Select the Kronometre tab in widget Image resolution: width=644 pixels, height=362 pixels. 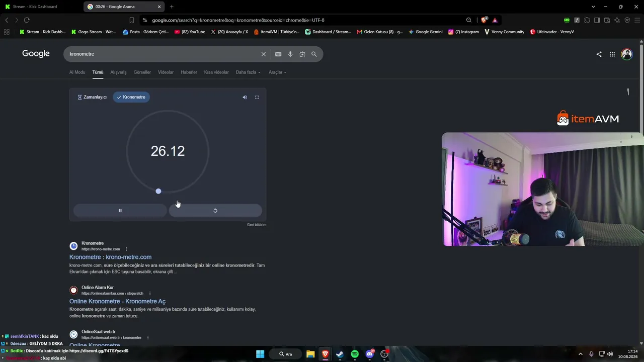click(x=131, y=97)
